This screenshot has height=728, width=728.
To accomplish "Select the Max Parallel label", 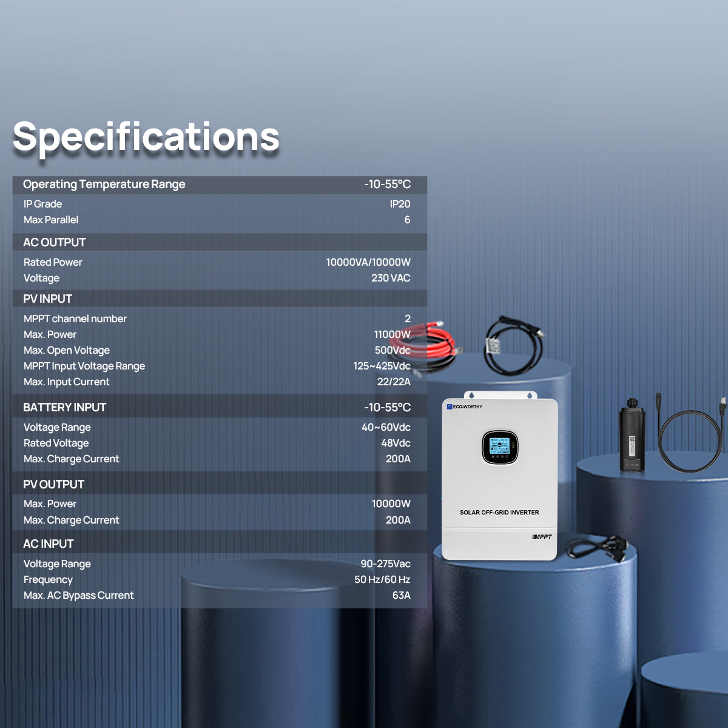I will [51, 220].
